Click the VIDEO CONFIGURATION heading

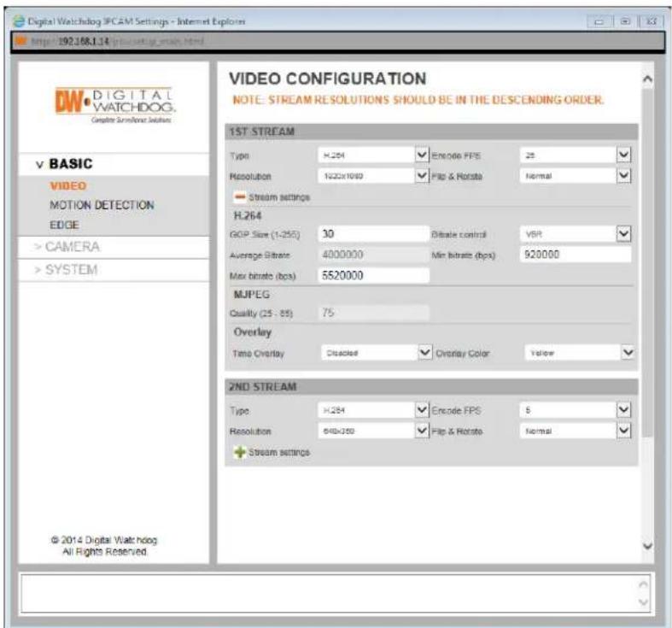pyautogui.click(x=327, y=79)
